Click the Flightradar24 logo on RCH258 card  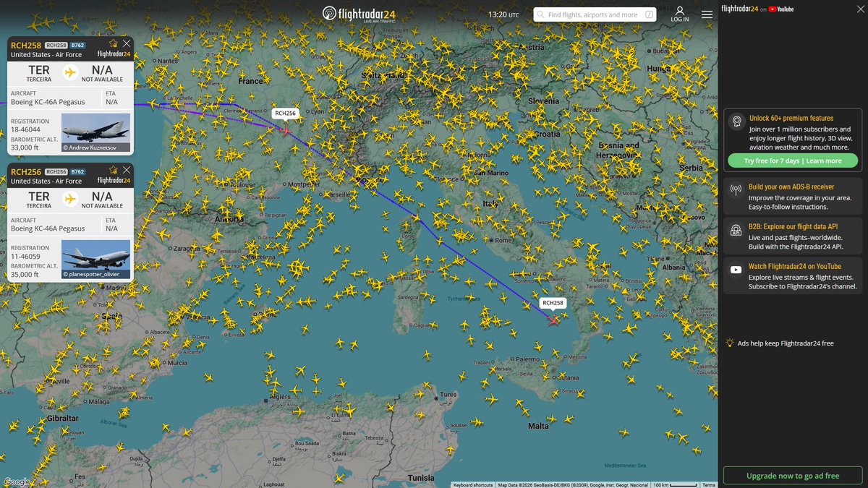point(114,54)
